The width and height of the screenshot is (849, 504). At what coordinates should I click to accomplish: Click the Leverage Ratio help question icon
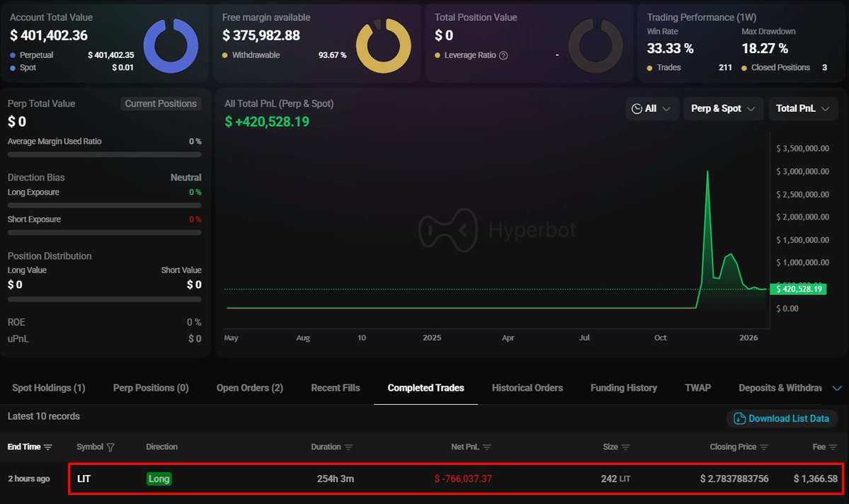click(503, 55)
